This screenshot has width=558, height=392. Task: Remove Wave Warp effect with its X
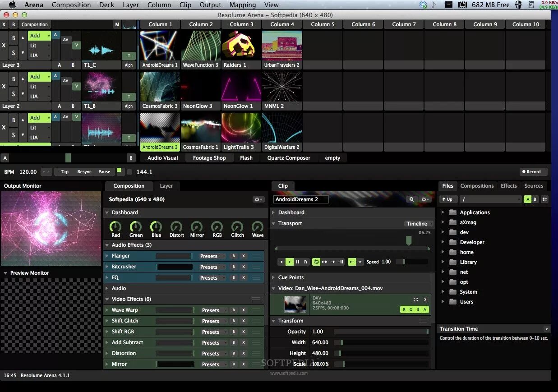(x=243, y=310)
